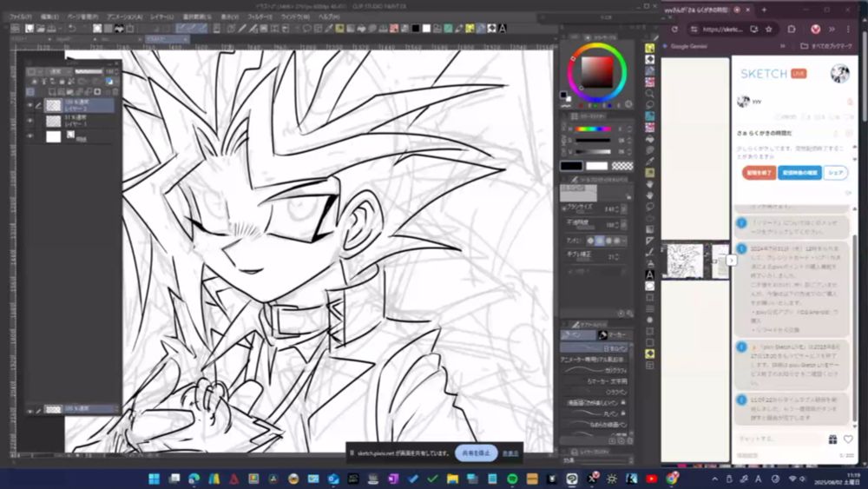Open the レイヤー menu

pyautogui.click(x=161, y=17)
